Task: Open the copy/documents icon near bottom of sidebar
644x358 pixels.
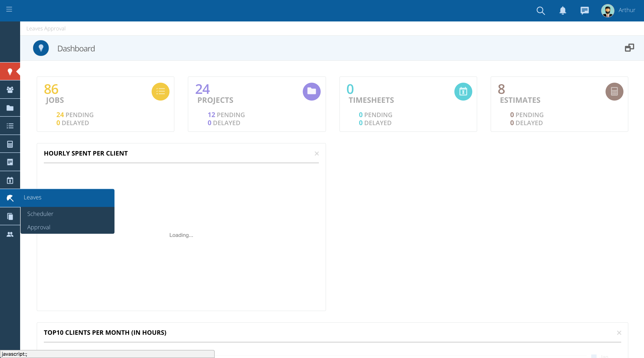Action: click(x=10, y=216)
